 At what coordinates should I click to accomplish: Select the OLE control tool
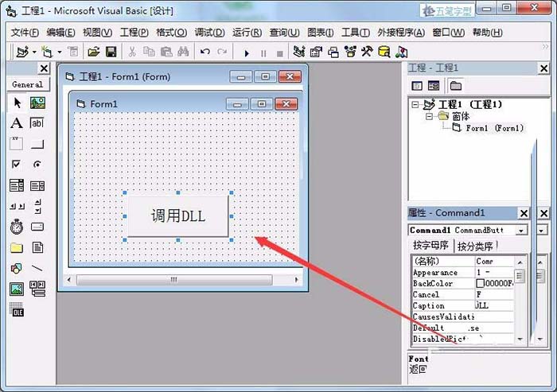coord(17,310)
